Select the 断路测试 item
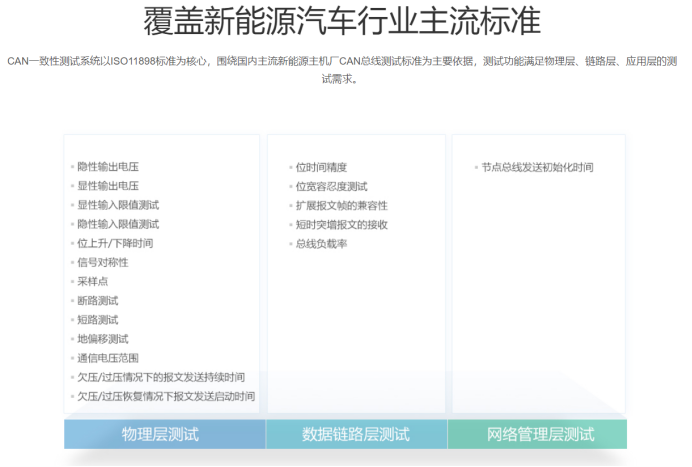The image size is (692, 467). coord(98,301)
